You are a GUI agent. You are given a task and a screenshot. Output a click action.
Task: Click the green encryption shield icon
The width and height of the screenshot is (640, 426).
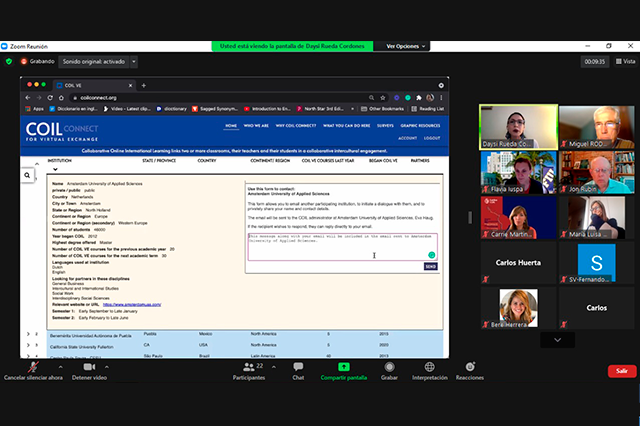pyautogui.click(x=9, y=62)
